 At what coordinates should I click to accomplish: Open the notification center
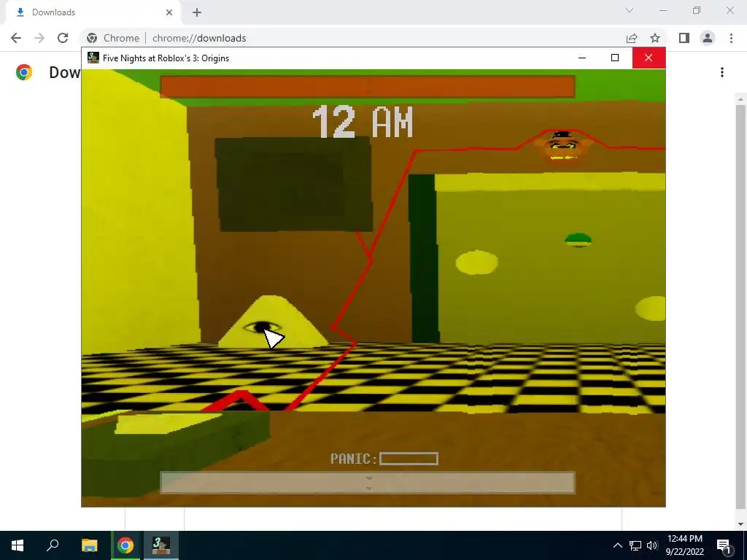coord(723,545)
